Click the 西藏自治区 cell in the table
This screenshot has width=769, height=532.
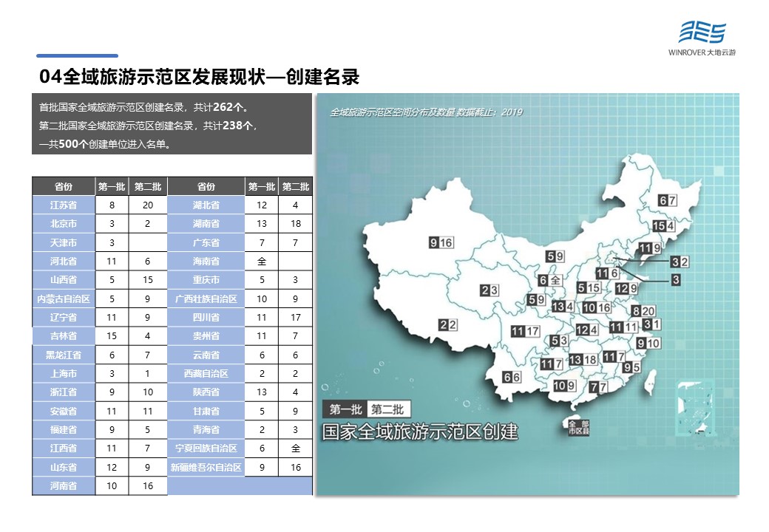(x=206, y=374)
